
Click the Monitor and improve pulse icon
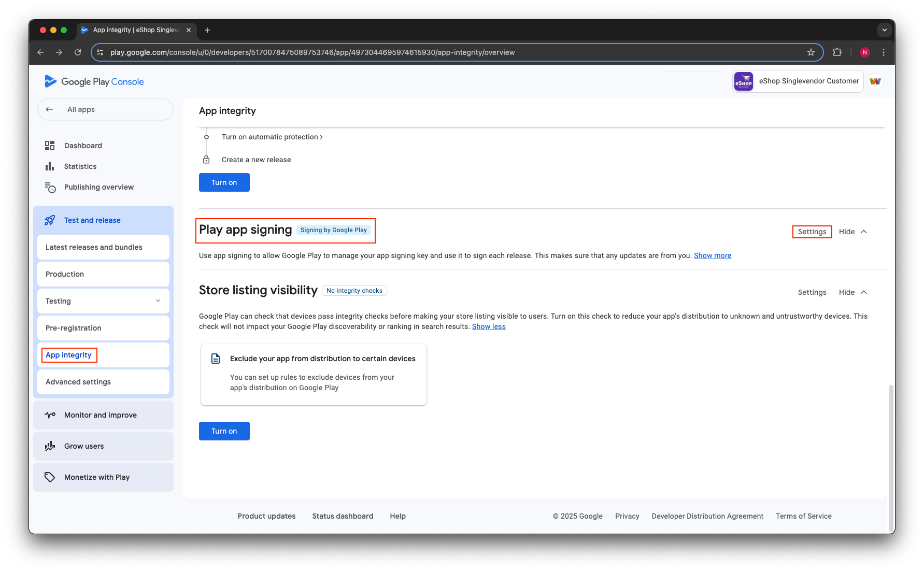pyautogui.click(x=50, y=415)
